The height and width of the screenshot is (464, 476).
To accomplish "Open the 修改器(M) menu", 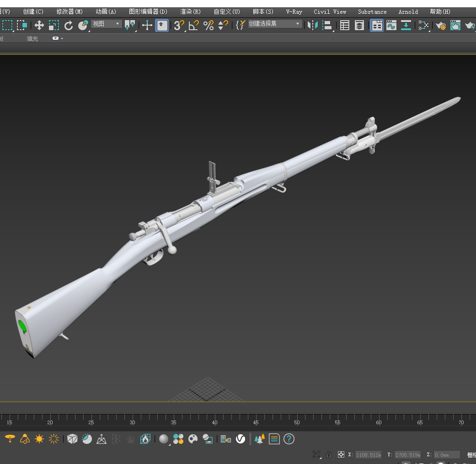I will pos(70,11).
